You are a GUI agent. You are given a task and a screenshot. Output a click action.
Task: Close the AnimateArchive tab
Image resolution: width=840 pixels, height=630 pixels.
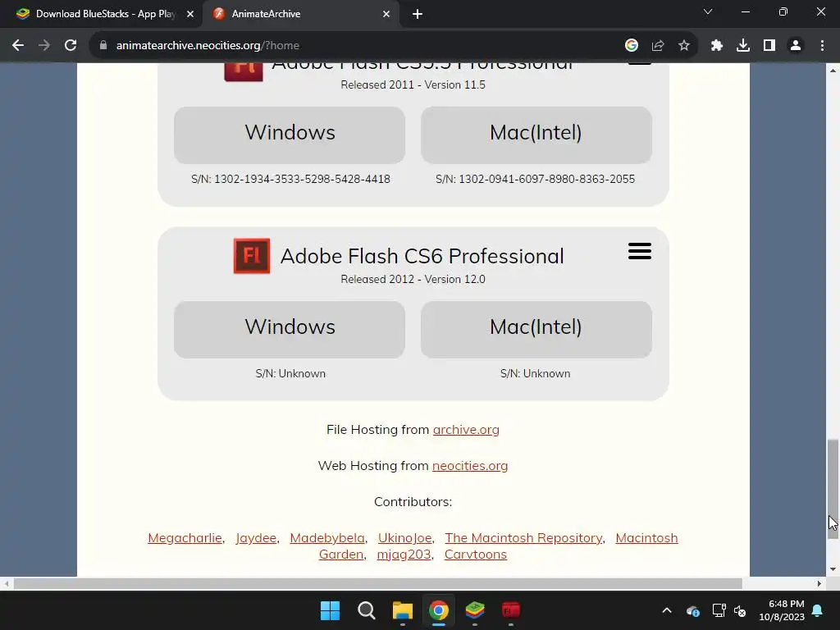pos(386,14)
